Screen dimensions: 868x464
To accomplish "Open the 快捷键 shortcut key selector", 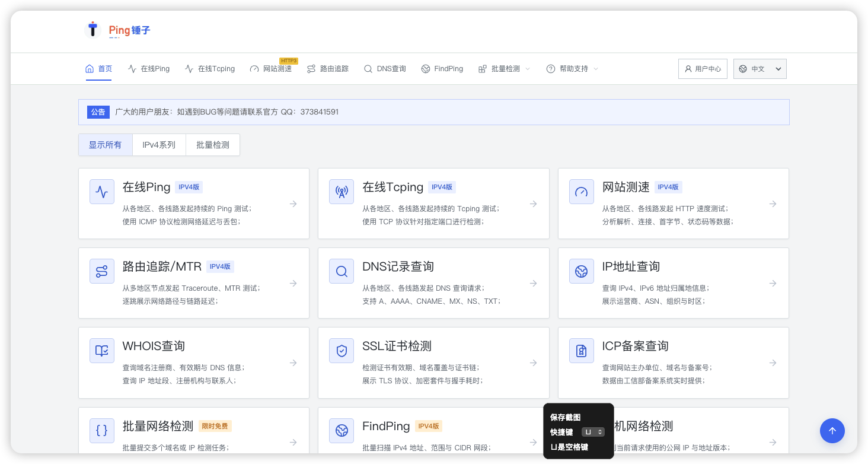I will pos(593,432).
